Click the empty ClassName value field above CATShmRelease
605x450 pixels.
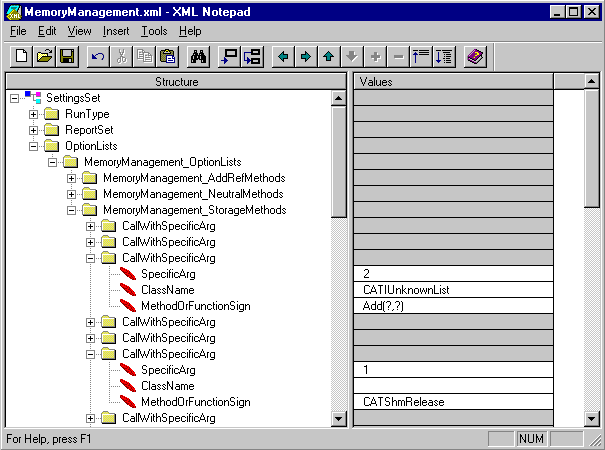click(453, 386)
